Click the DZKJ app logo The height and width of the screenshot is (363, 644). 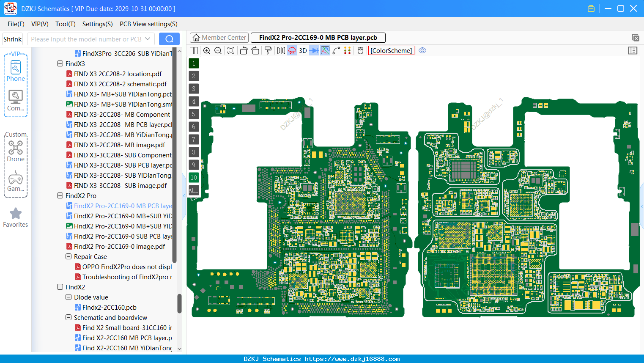pos(10,8)
